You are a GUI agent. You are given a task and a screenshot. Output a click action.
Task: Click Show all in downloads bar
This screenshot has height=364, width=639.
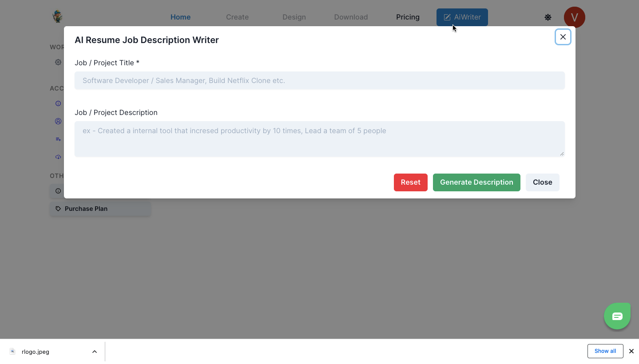coord(605,351)
